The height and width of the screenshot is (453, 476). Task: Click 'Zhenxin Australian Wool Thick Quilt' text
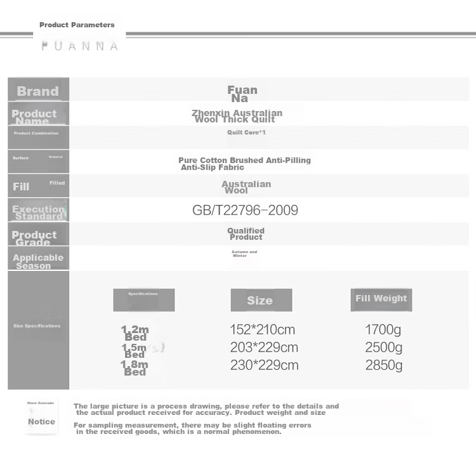[x=237, y=116]
